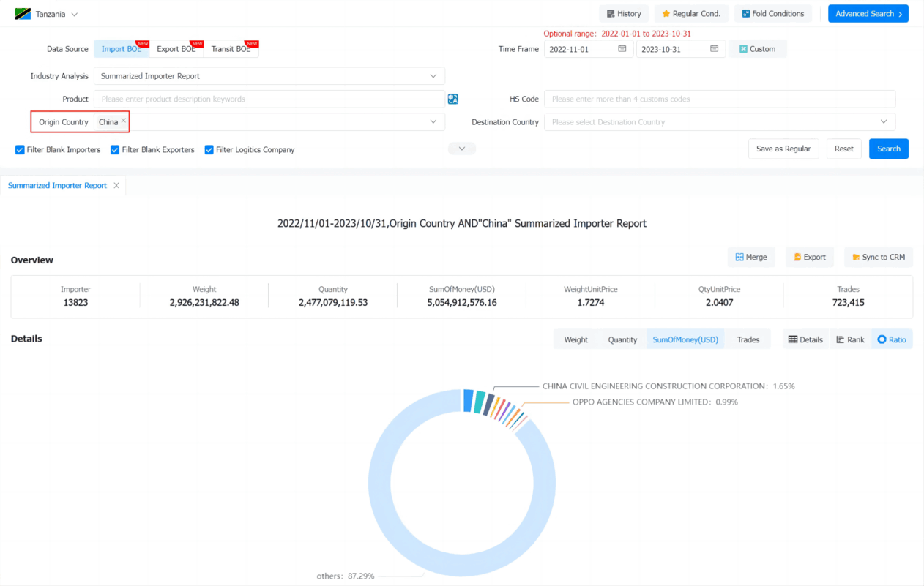Open the start date calendar icon

coord(622,49)
